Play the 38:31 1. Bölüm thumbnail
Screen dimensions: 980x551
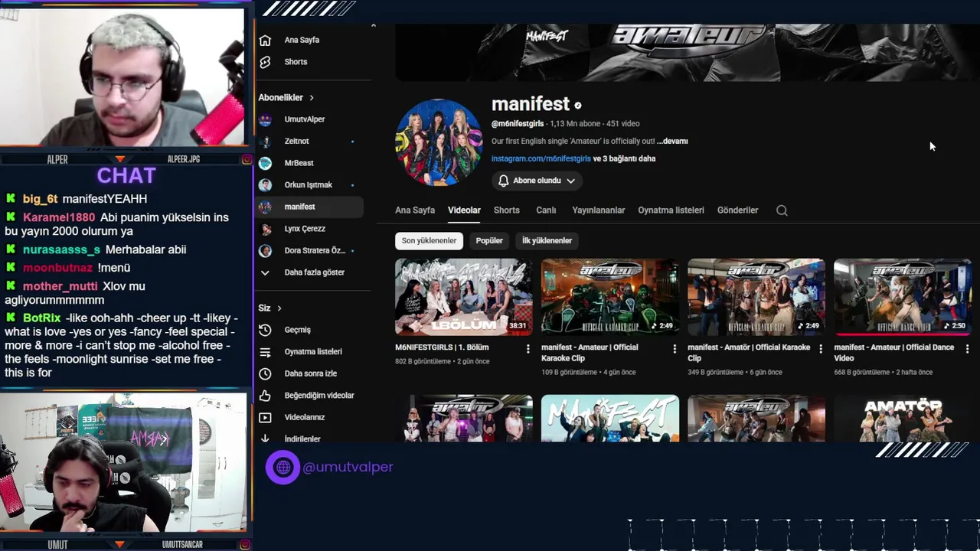[x=464, y=297]
